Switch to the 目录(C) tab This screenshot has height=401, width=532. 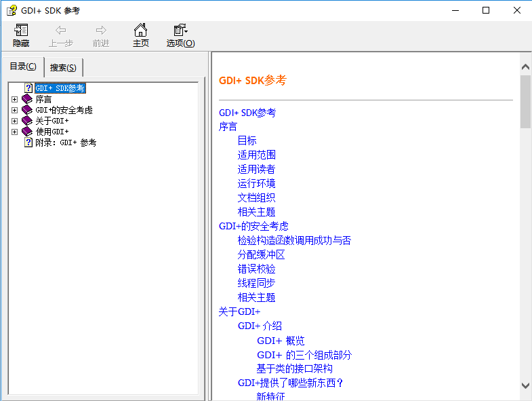23,66
